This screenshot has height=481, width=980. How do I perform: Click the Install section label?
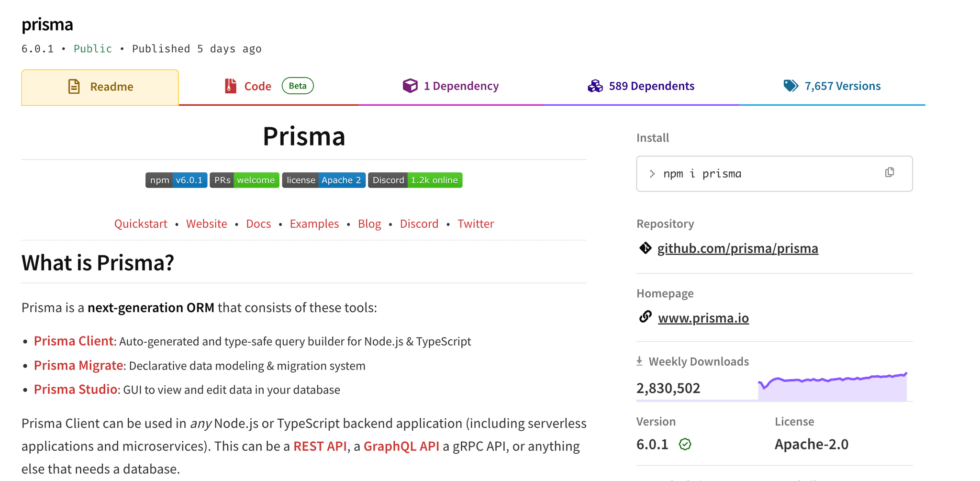(x=653, y=138)
